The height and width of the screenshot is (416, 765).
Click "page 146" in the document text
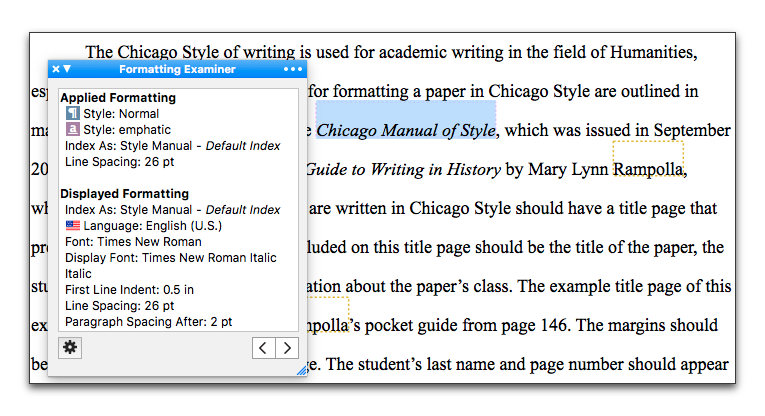[x=536, y=325]
